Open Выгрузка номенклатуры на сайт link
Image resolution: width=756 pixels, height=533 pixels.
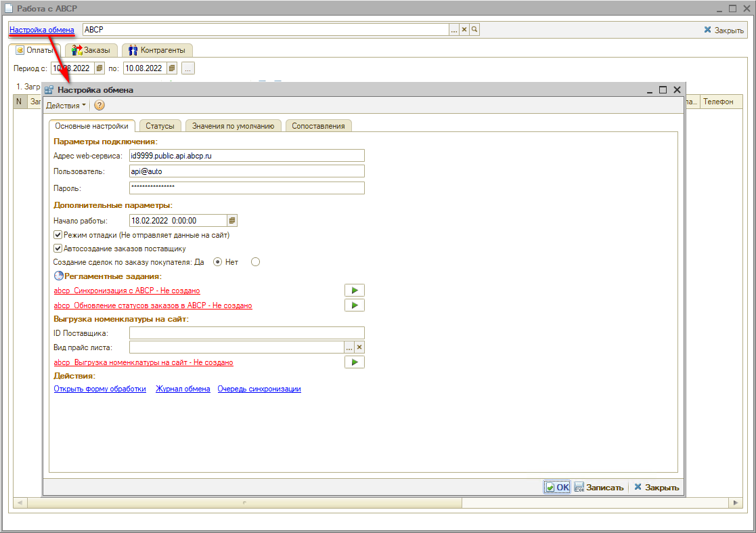143,362
